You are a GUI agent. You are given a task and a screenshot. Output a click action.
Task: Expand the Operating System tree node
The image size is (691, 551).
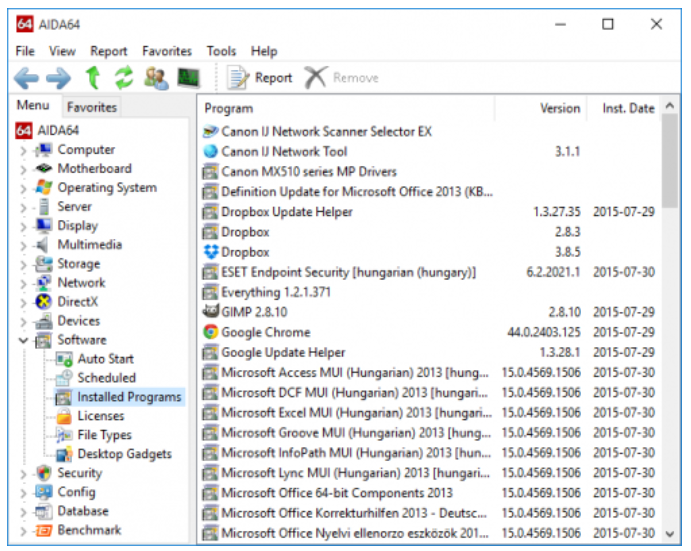[23, 189]
